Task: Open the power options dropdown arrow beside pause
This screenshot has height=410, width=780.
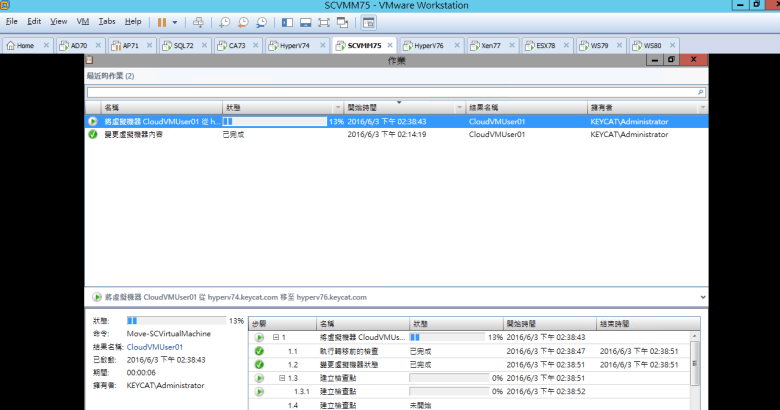Action: click(176, 21)
